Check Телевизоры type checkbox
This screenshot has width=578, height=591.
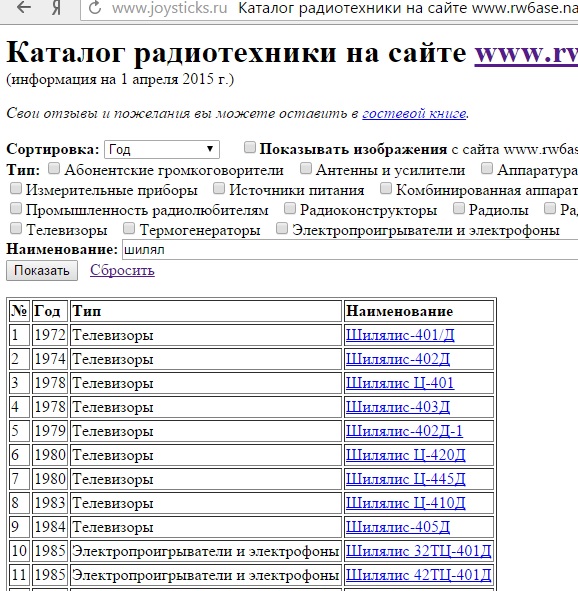[x=15, y=228]
